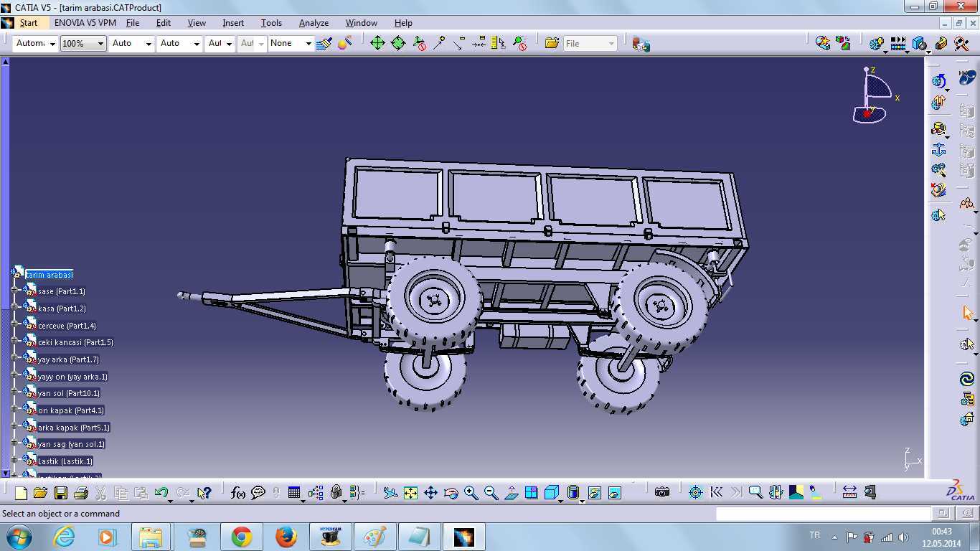This screenshot has width=980, height=551.
Task: Click the anchor Fix Component icon
Action: point(938,150)
